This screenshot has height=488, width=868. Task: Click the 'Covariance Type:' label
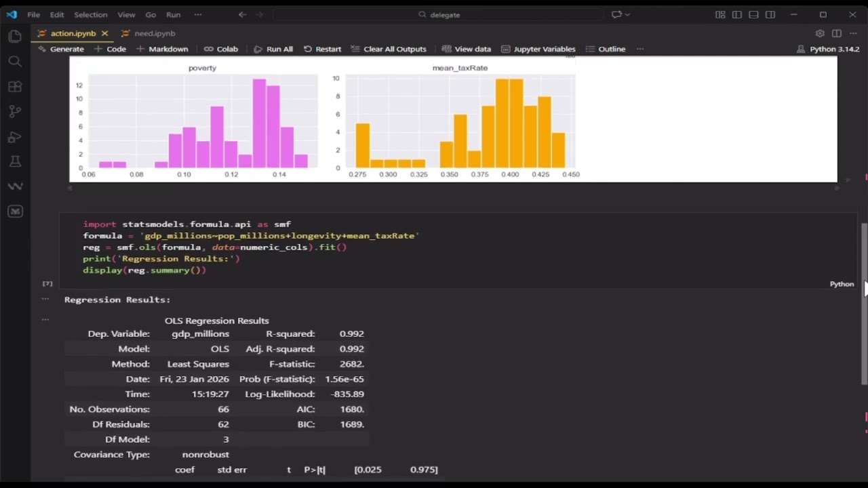click(x=112, y=455)
